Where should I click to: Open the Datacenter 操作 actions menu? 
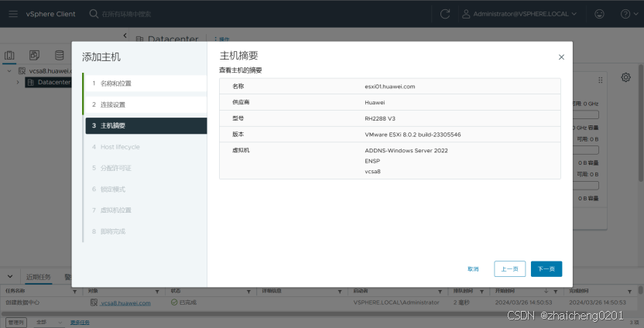tap(222, 39)
